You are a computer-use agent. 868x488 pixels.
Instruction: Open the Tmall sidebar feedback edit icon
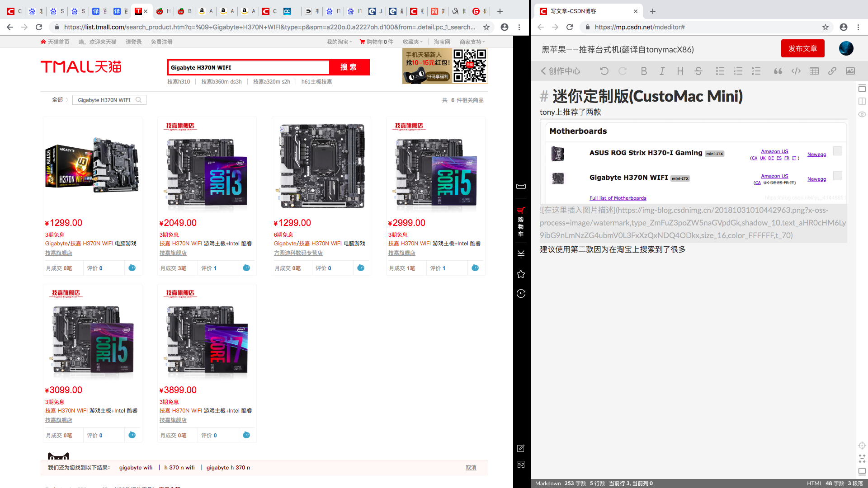pyautogui.click(x=521, y=448)
